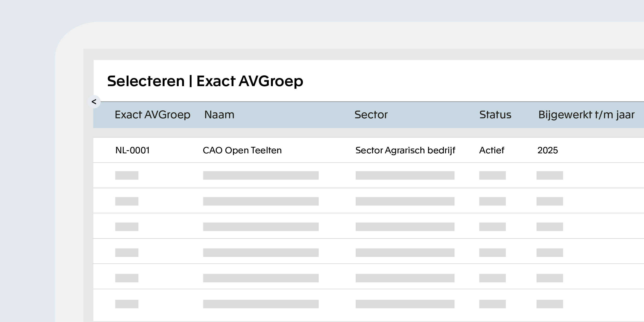Sort by Status column header
The height and width of the screenshot is (322, 644).
pyautogui.click(x=495, y=115)
